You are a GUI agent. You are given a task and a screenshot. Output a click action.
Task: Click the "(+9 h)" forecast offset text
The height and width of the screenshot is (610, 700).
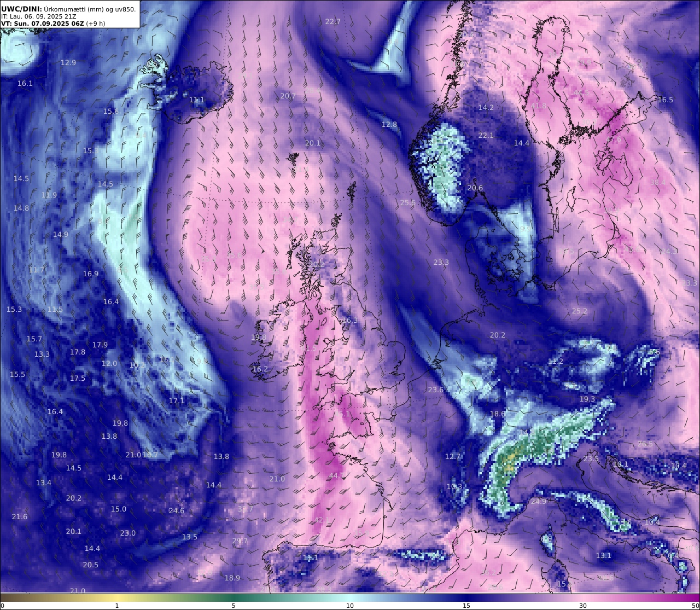[96, 24]
